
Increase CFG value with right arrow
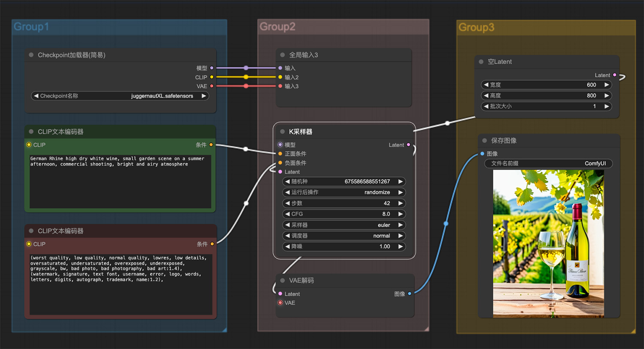coord(401,214)
